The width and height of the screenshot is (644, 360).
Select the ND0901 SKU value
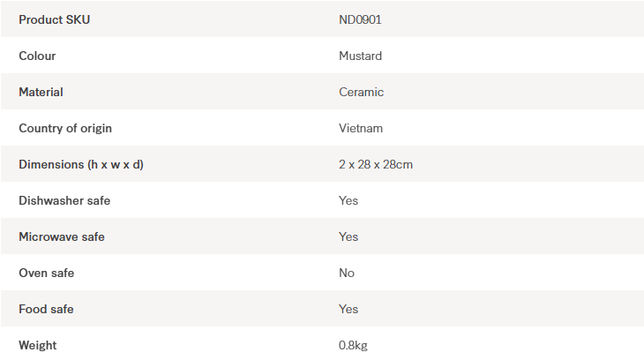[360, 19]
